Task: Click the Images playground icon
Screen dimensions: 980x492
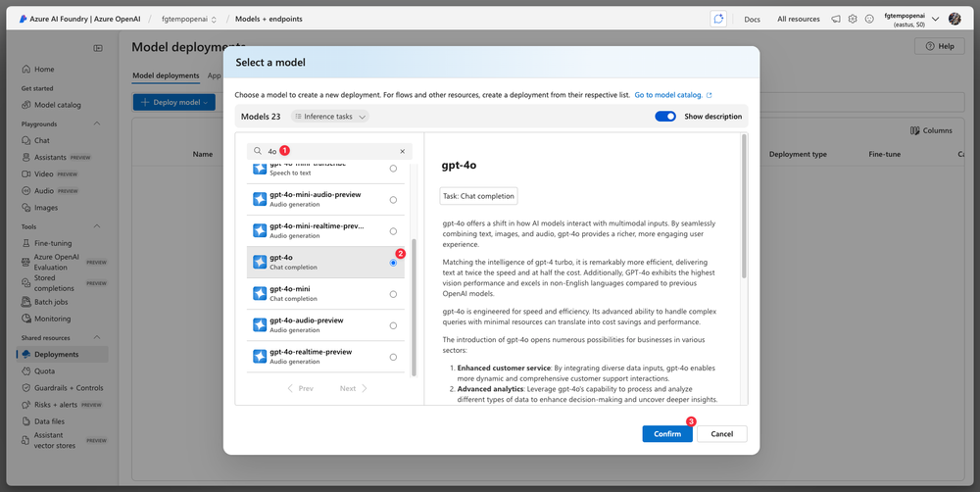Action: click(26, 208)
